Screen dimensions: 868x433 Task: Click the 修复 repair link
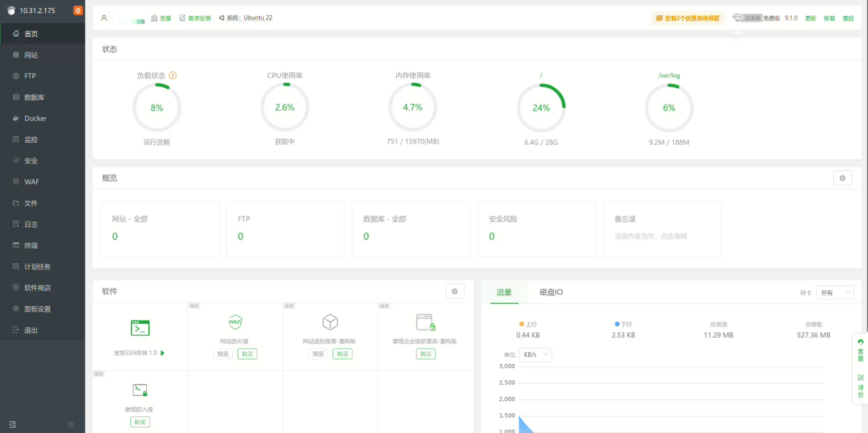click(829, 18)
